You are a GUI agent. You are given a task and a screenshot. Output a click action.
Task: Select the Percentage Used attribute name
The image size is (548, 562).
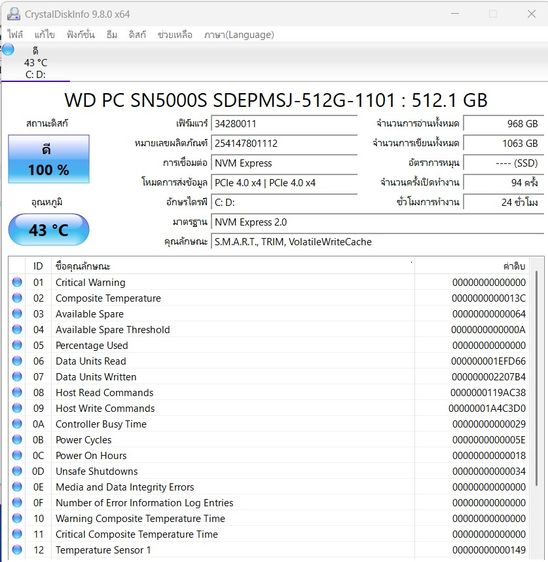click(91, 346)
